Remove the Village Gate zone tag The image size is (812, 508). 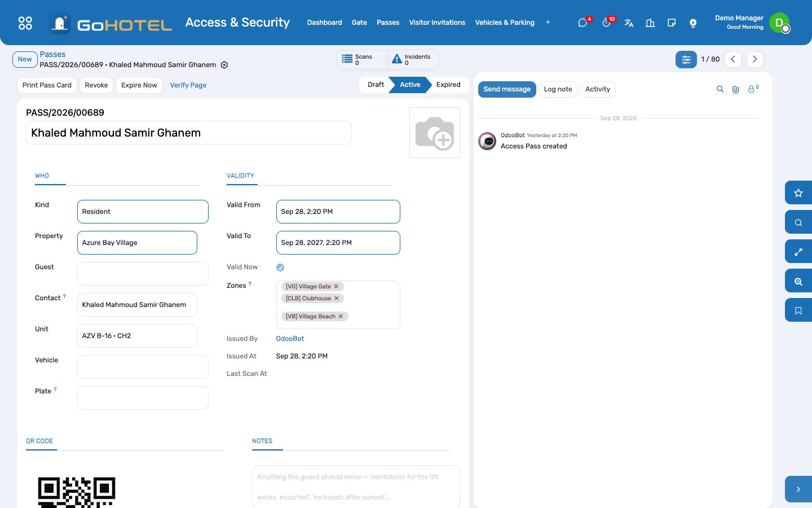(336, 287)
